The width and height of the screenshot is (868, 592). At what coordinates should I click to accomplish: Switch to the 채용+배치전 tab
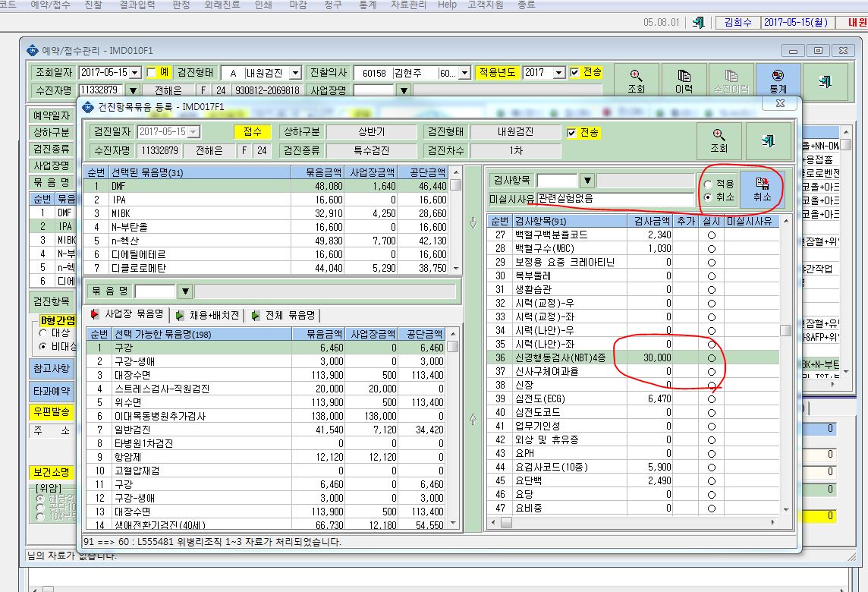pyautogui.click(x=208, y=315)
